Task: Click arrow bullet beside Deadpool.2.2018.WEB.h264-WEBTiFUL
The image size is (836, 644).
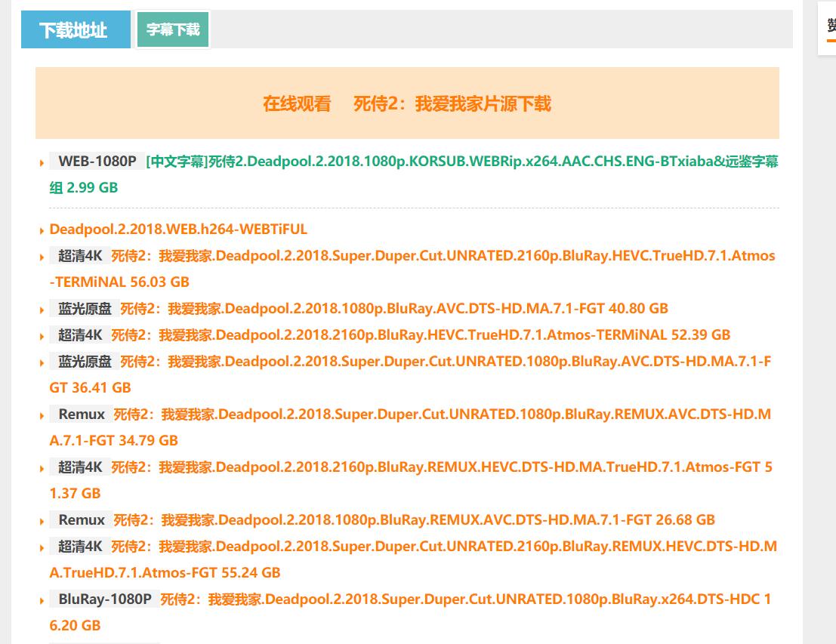Action: click(x=42, y=231)
